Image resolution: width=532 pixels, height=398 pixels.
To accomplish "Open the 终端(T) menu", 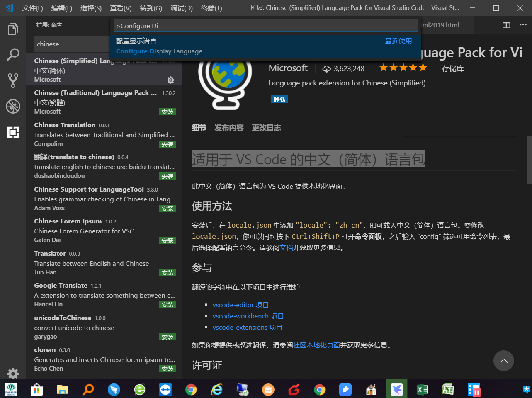I will (211, 8).
